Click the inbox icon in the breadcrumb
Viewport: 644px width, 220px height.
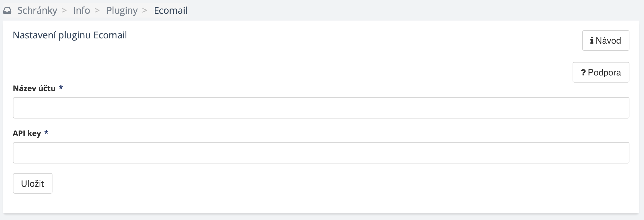[x=7, y=11]
